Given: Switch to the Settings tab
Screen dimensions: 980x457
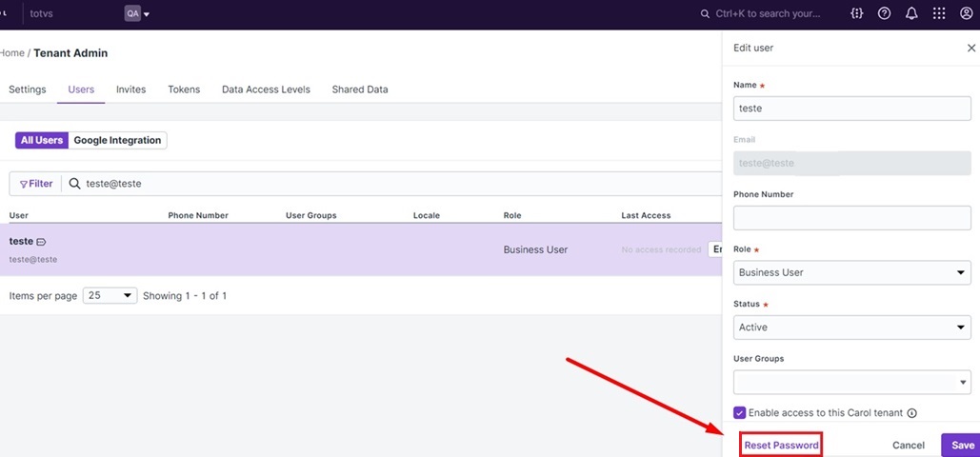Looking at the screenshot, I should [x=28, y=89].
